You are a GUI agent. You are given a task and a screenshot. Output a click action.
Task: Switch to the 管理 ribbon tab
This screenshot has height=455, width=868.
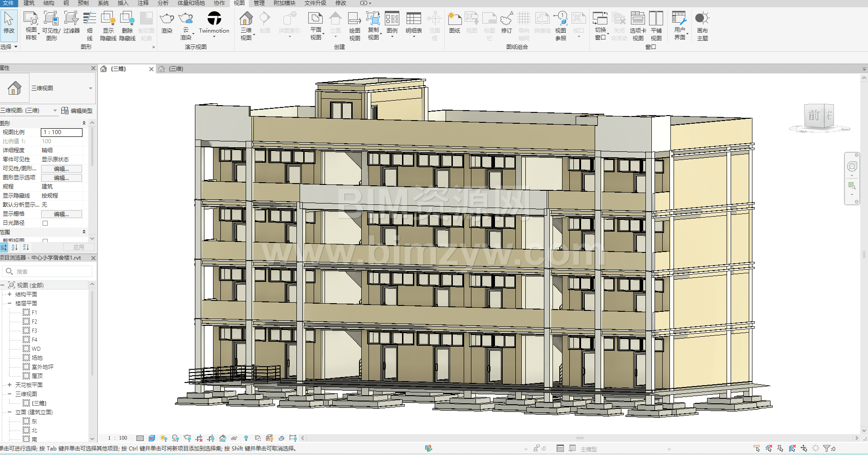click(259, 3)
